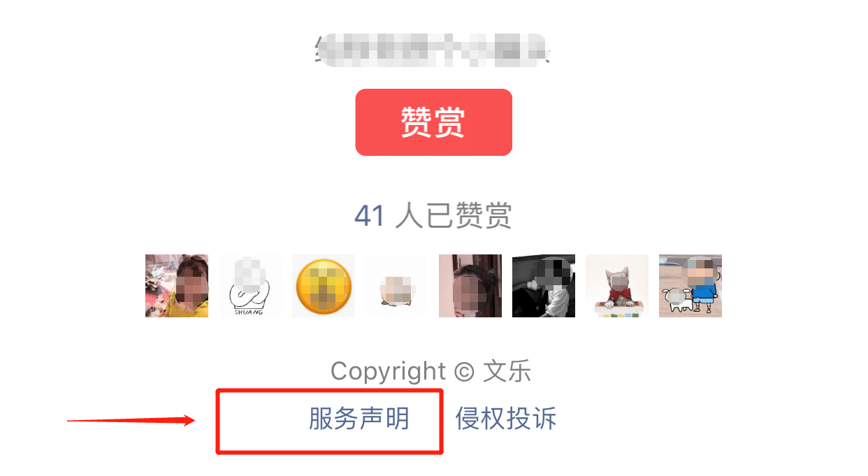This screenshot has height=476, width=868.
Task: Open the 服务声明 link
Action: (x=359, y=419)
